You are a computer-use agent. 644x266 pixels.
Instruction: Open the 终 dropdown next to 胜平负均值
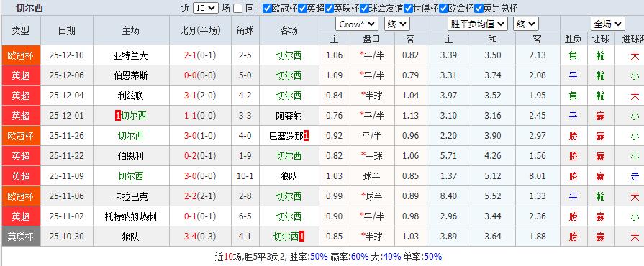click(x=526, y=24)
